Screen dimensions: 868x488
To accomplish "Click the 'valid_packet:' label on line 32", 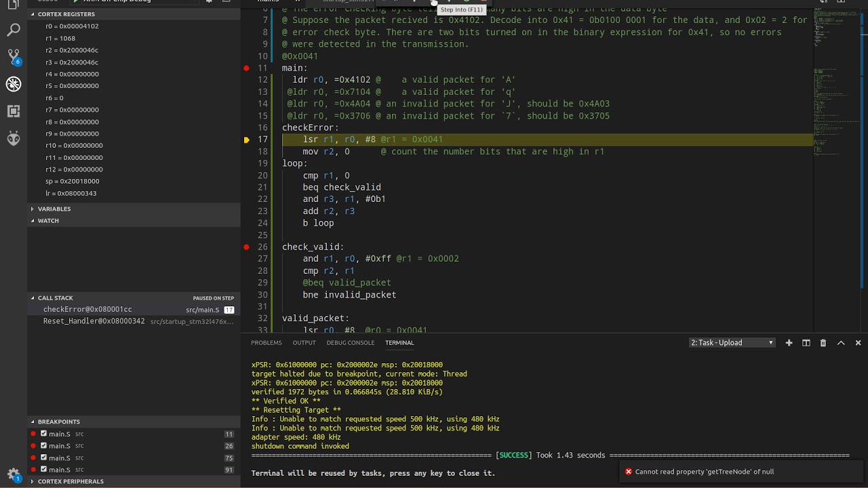I will [x=316, y=319].
